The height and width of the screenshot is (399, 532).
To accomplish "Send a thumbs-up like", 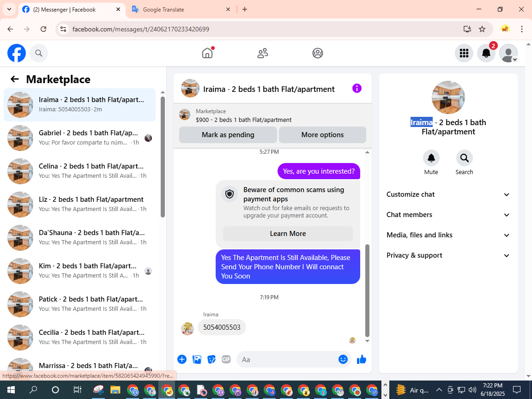I will pos(362,359).
